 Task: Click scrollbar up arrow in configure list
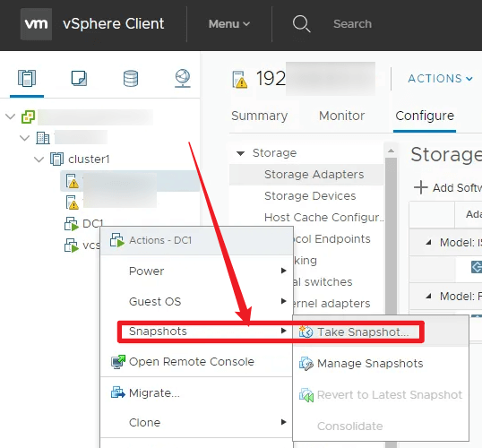click(x=391, y=151)
